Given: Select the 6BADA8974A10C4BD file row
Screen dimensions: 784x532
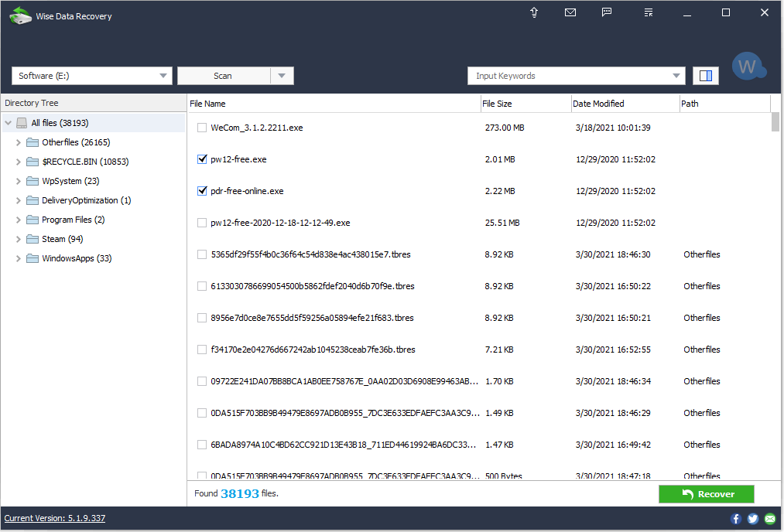Looking at the screenshot, I should [479, 445].
